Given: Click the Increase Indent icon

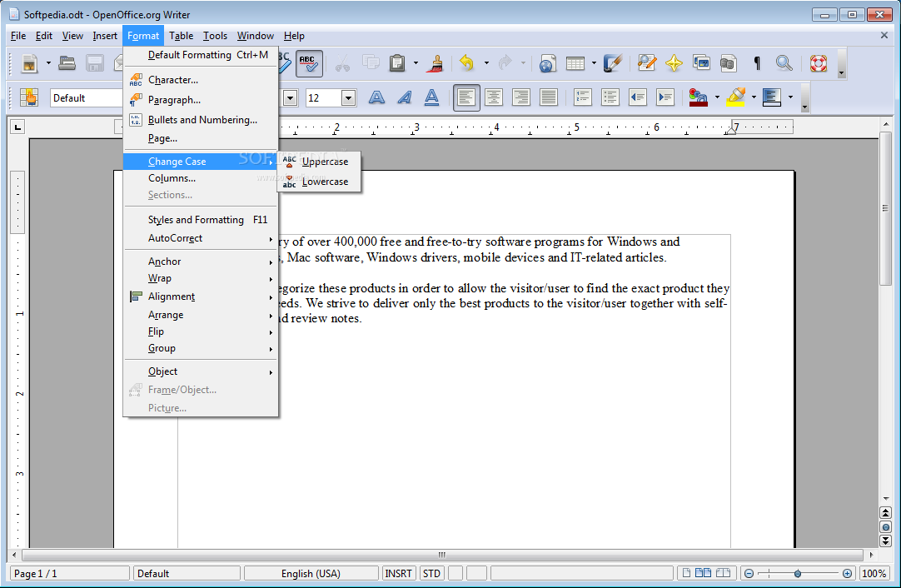Looking at the screenshot, I should tap(665, 97).
